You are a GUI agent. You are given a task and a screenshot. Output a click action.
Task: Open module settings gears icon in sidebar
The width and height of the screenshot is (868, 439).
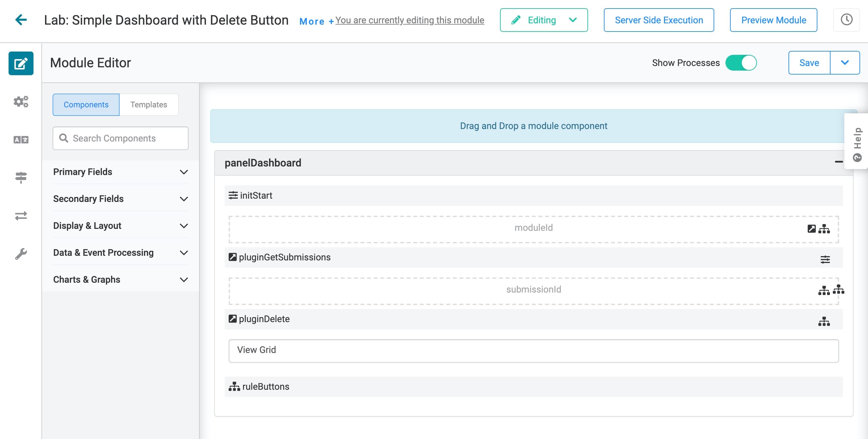[x=21, y=101]
